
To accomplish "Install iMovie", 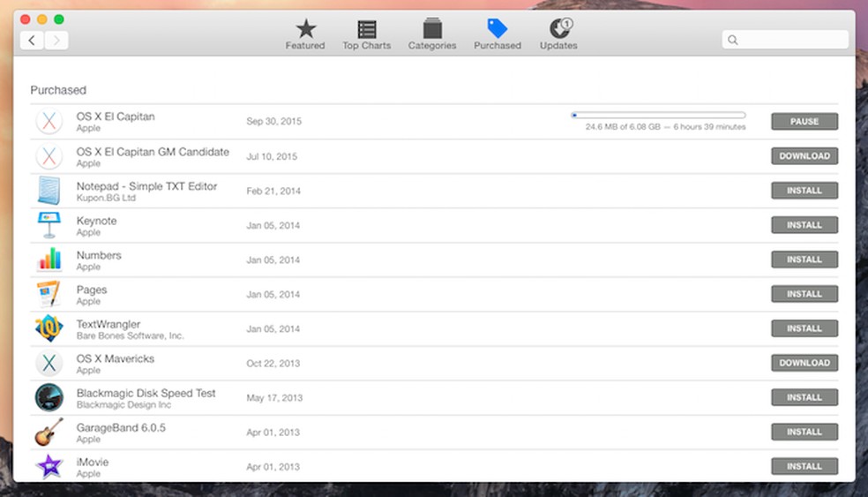I will click(804, 466).
